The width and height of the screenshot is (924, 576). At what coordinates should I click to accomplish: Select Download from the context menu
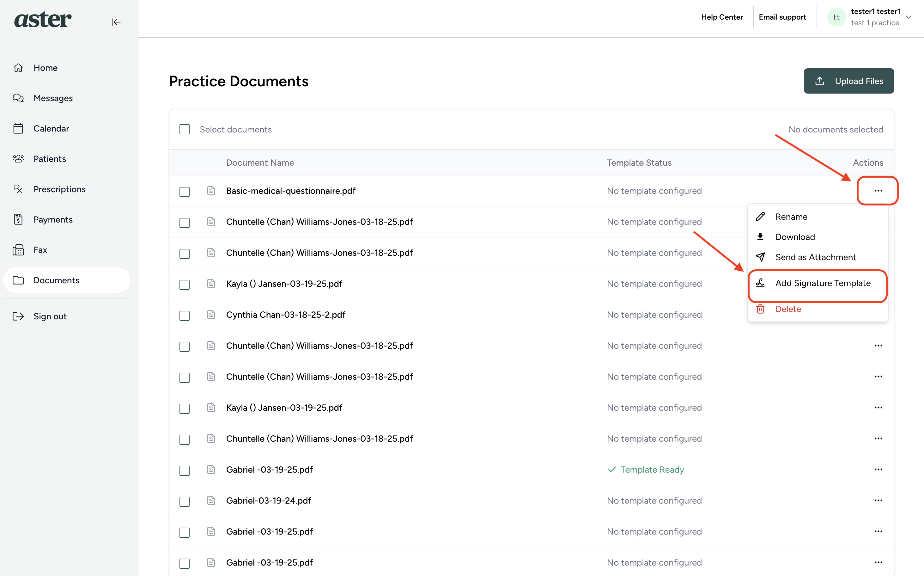pos(818,237)
